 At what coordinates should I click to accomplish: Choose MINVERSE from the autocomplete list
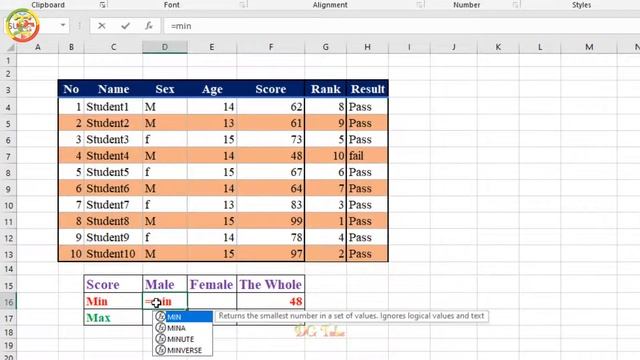pyautogui.click(x=184, y=350)
